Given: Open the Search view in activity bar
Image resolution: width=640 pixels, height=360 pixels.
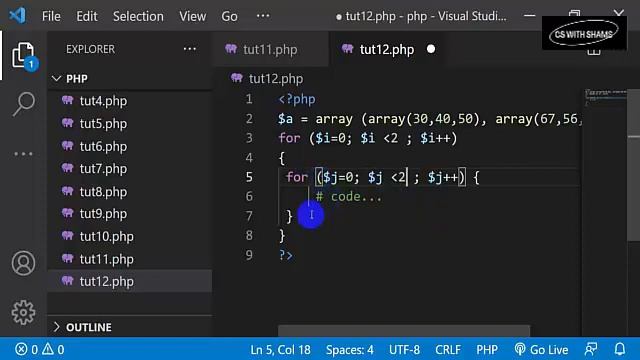Looking at the screenshot, I should [23, 104].
